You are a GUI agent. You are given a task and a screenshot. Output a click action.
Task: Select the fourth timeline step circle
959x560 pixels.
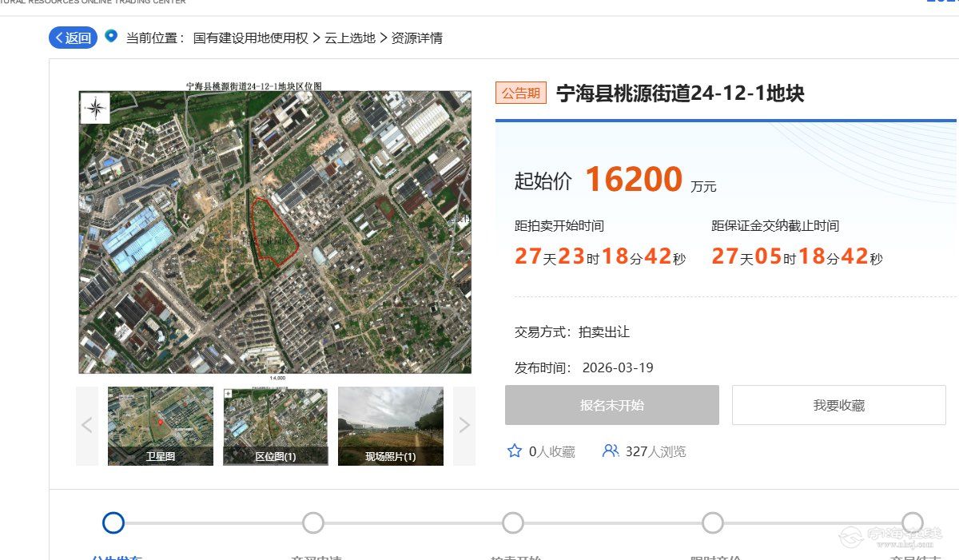pyautogui.click(x=713, y=522)
